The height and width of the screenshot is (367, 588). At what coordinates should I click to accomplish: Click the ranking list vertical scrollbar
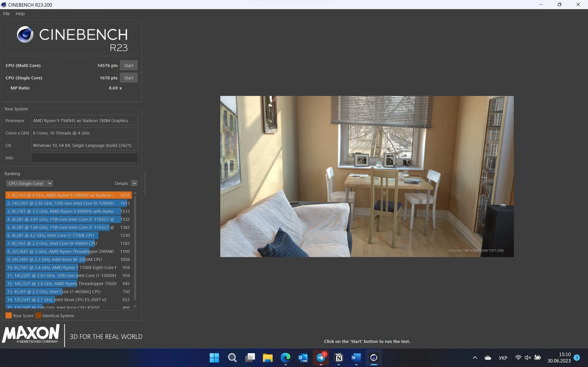pyautogui.click(x=135, y=249)
